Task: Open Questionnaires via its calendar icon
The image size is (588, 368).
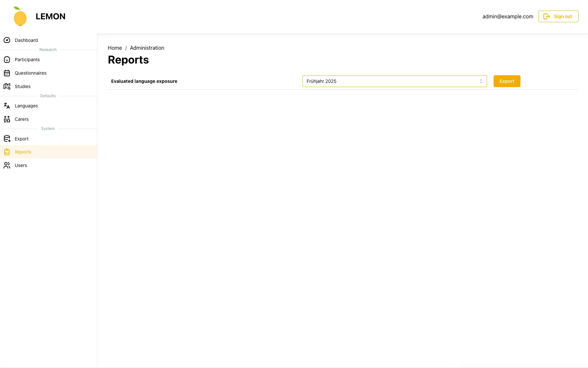Action: tap(7, 73)
